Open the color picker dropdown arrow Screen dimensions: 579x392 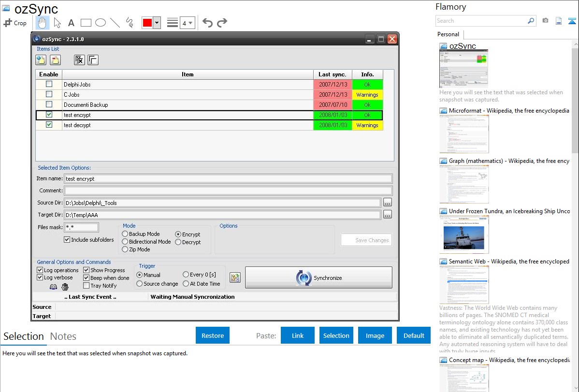pos(157,23)
